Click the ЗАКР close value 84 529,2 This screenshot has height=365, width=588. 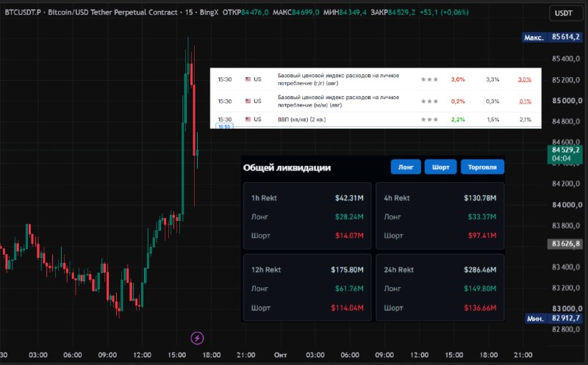401,12
